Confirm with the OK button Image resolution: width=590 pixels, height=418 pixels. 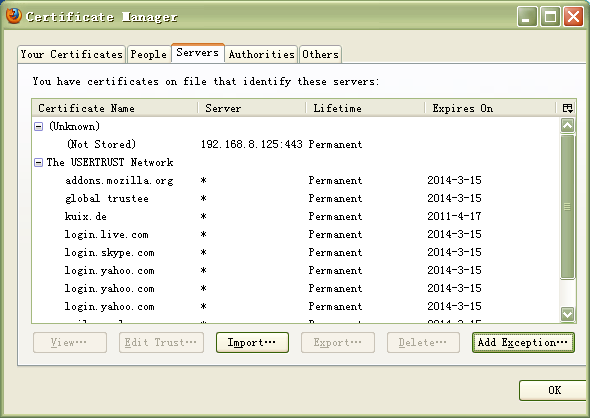point(554,391)
